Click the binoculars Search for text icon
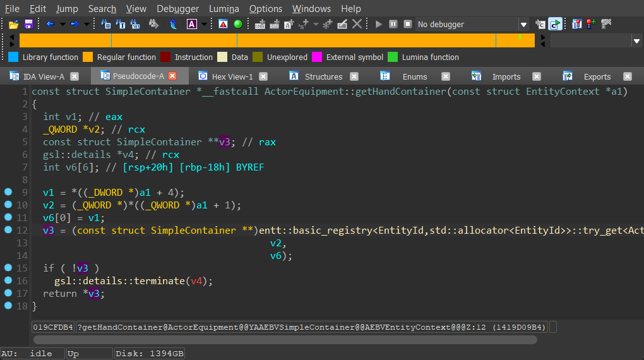Screen dimensions: 644x360 point(153,24)
